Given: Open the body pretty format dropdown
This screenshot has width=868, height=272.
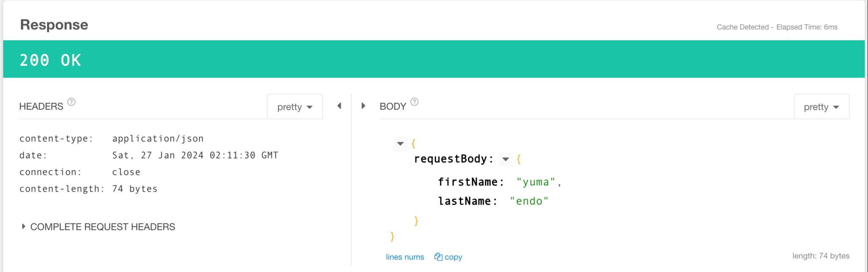Looking at the screenshot, I should click(821, 107).
